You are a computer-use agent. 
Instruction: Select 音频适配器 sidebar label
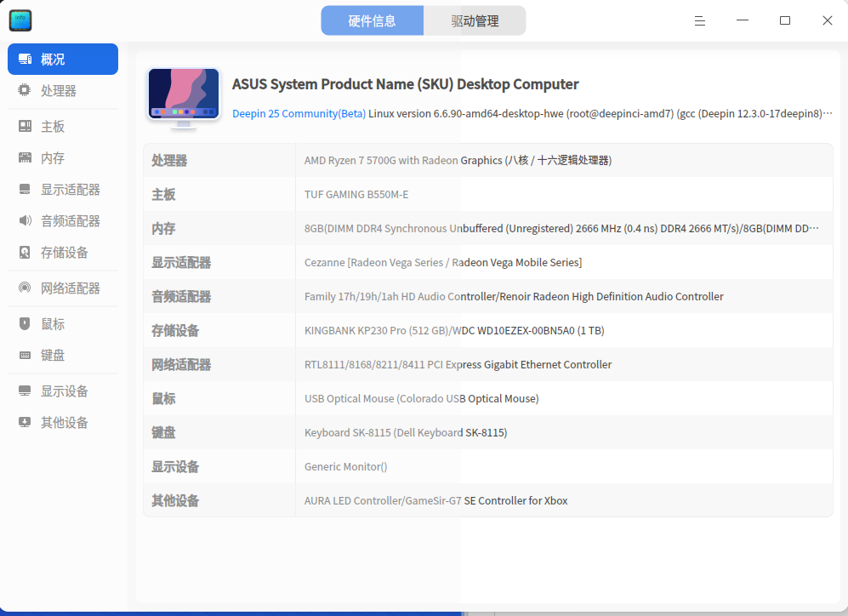[71, 220]
